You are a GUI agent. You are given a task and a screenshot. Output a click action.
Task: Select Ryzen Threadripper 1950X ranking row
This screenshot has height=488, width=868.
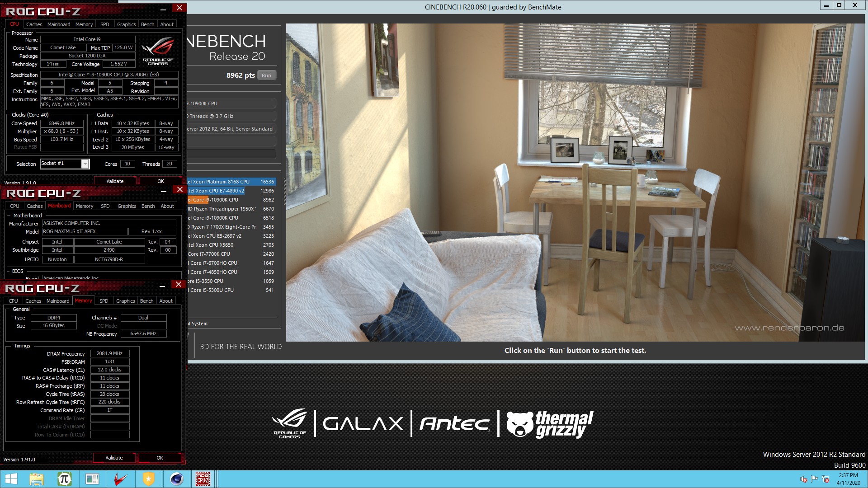pyautogui.click(x=231, y=209)
